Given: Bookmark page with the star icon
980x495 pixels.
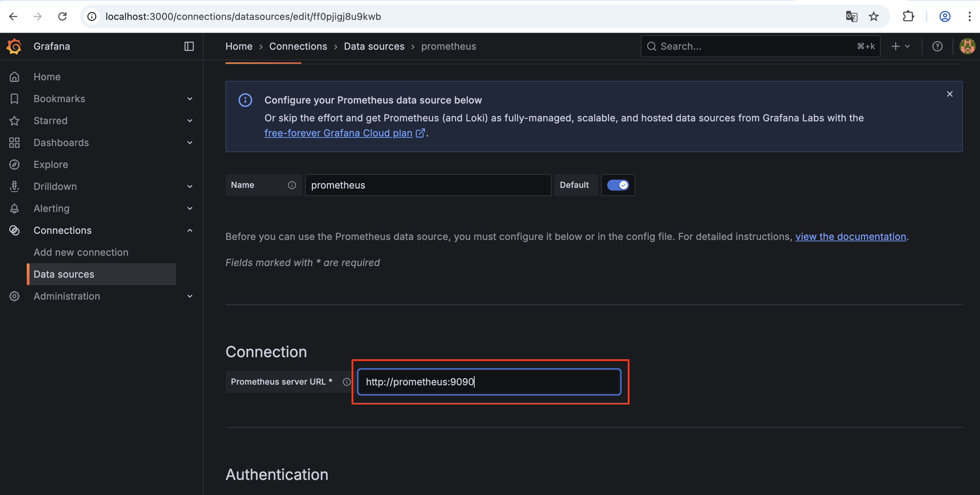Looking at the screenshot, I should 874,16.
